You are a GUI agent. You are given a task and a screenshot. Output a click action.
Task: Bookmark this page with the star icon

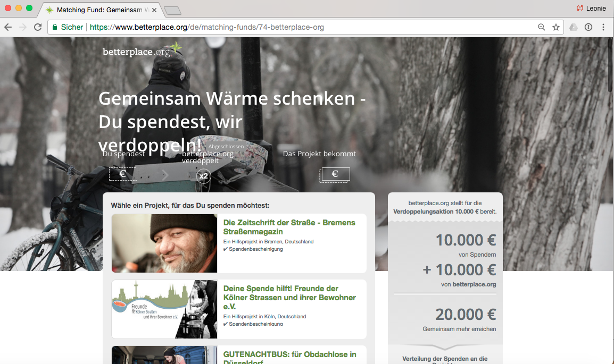coord(556,27)
